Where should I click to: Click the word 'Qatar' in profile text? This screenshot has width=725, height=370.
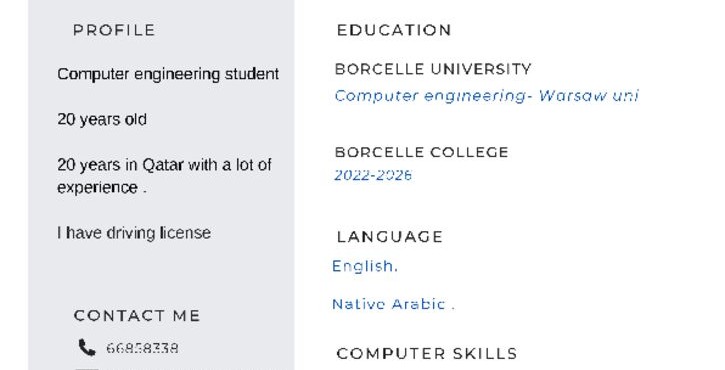(x=163, y=165)
